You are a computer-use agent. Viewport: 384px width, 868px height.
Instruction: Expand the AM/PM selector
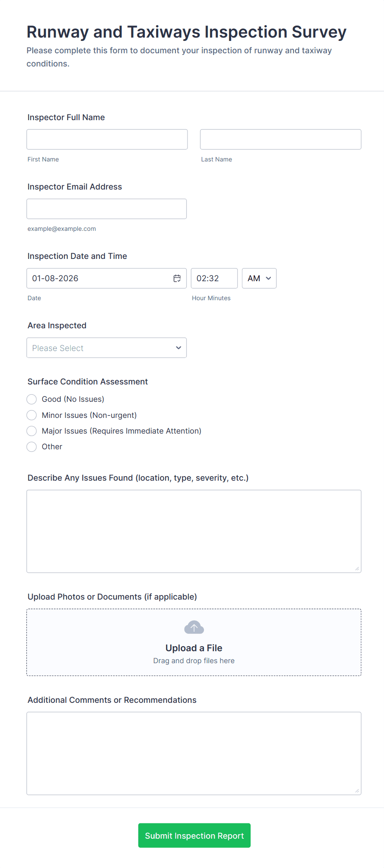pyautogui.click(x=259, y=278)
